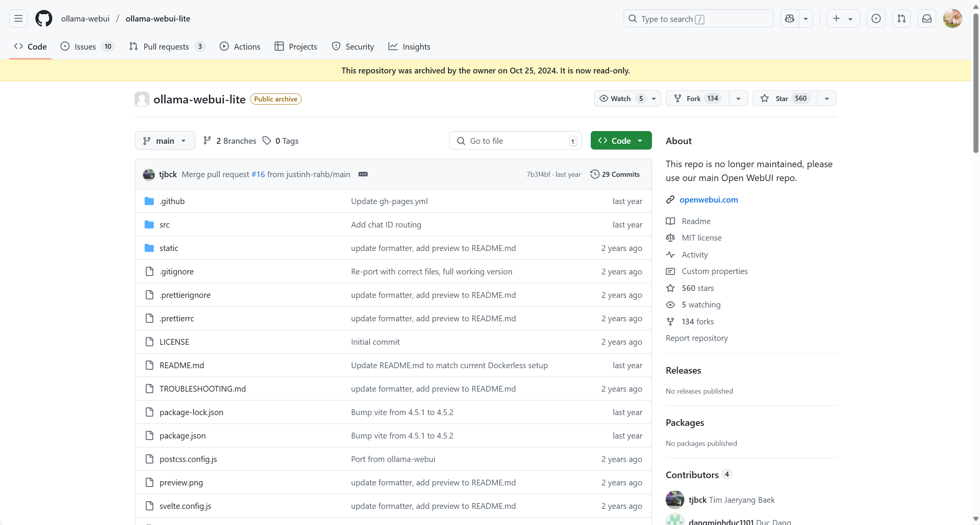Open the Security tab

click(353, 47)
